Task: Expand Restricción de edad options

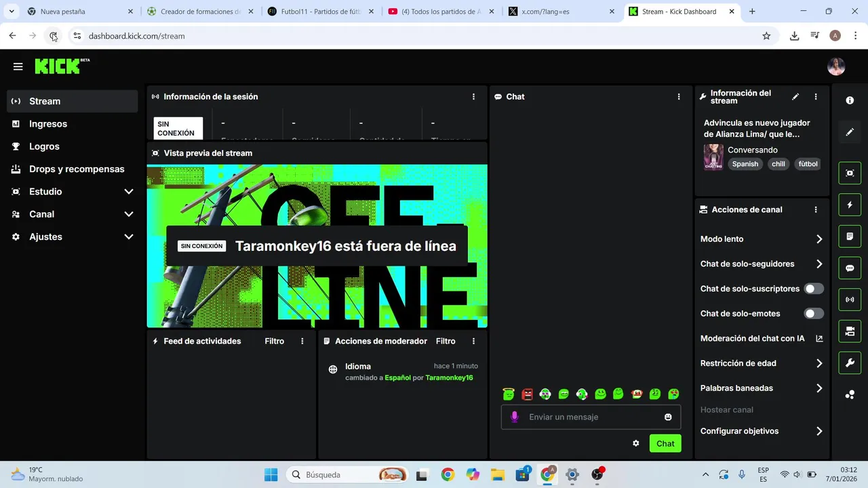Action: 819,363
